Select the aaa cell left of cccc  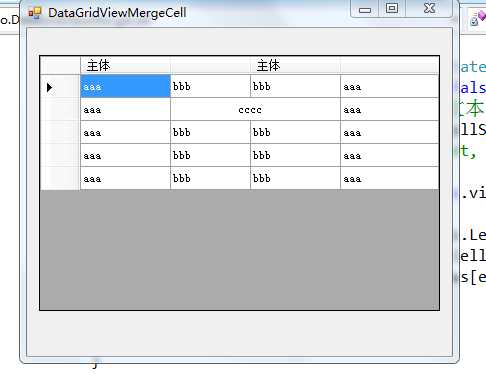[x=125, y=109]
